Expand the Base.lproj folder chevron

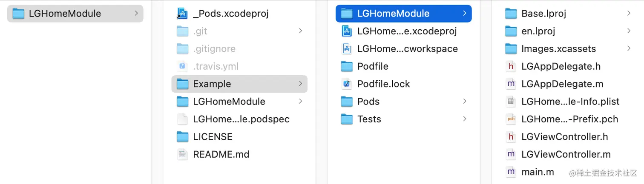click(x=629, y=13)
